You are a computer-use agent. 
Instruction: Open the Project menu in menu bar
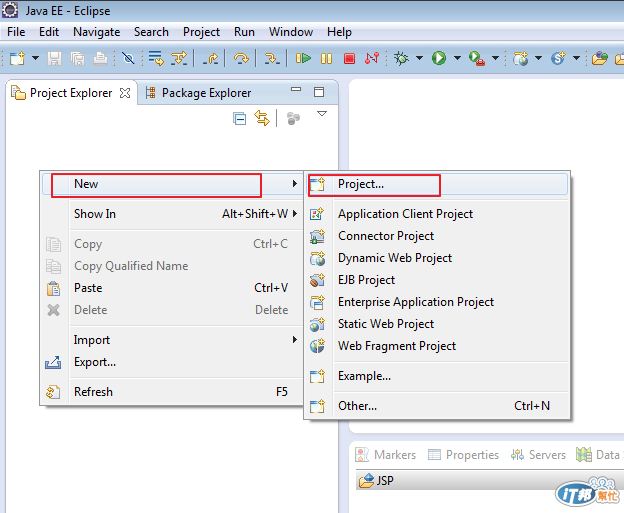201,32
